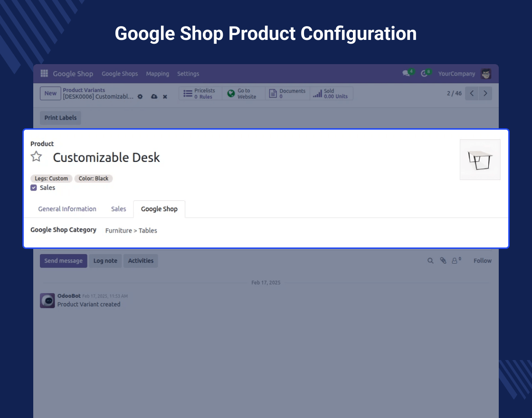Click the DESK0006 record title
Screen dimensions: 532x418
tap(98, 97)
